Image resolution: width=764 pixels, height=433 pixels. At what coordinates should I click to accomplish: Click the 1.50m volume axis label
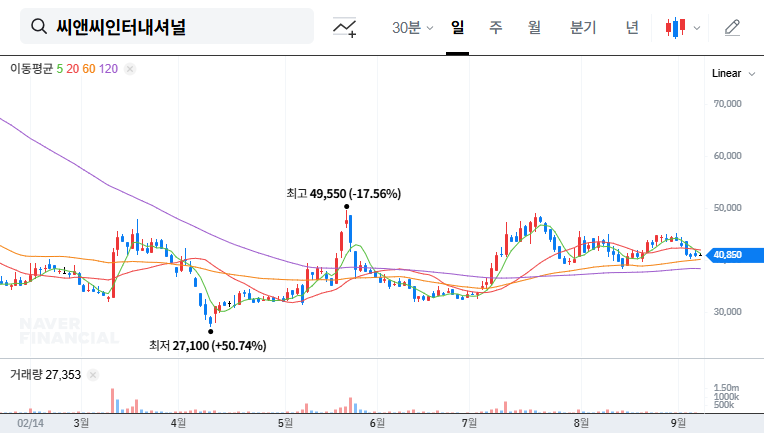click(x=726, y=388)
